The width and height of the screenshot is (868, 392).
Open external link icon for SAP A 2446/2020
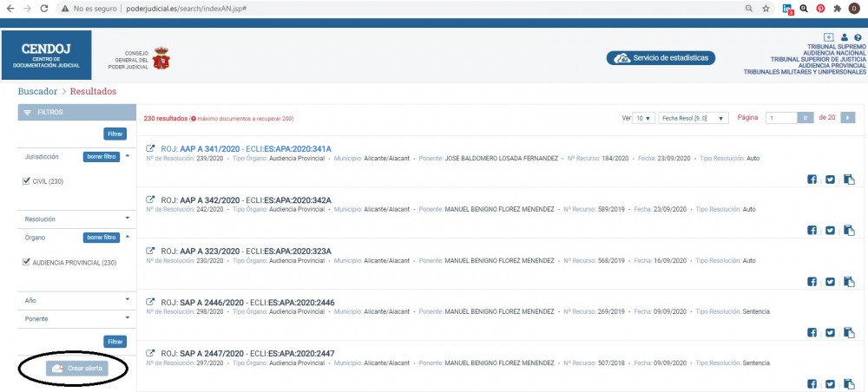click(150, 303)
